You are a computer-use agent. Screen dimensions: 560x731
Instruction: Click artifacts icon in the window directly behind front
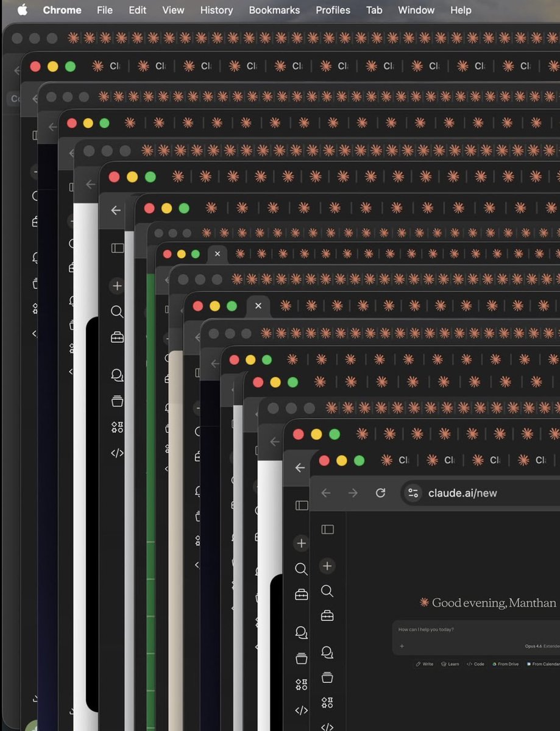301,685
